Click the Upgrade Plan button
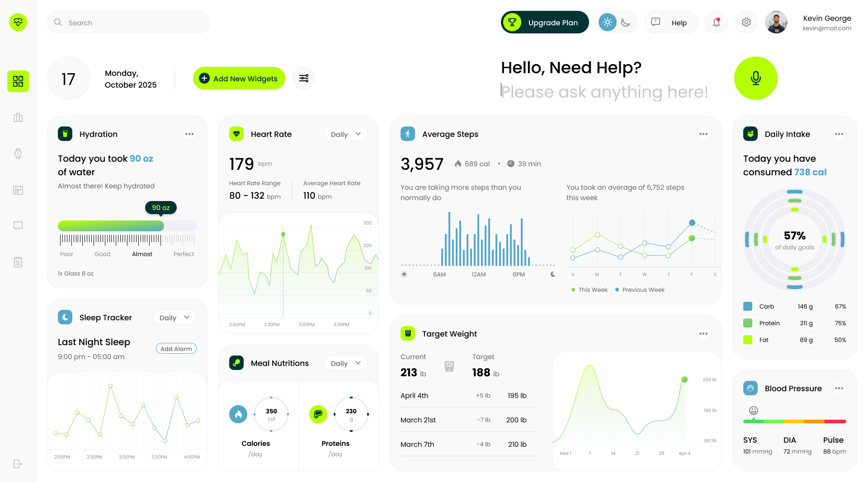 point(545,22)
